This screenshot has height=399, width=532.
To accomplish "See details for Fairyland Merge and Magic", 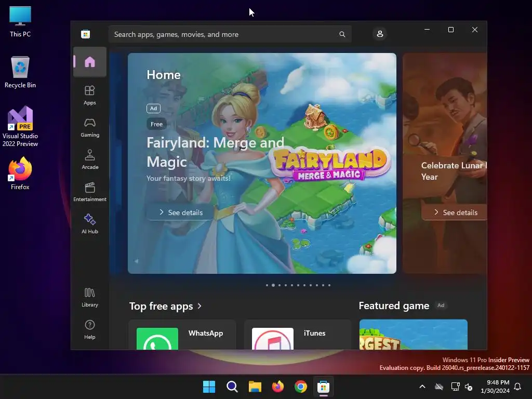I will pos(181,212).
